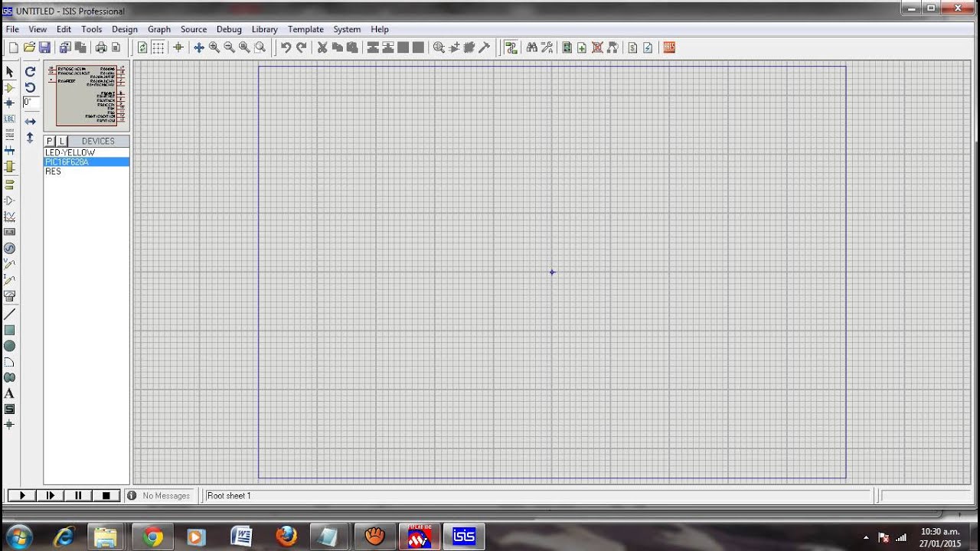Open Search and Tag binoculars tool
The image size is (980, 551).
click(x=532, y=47)
